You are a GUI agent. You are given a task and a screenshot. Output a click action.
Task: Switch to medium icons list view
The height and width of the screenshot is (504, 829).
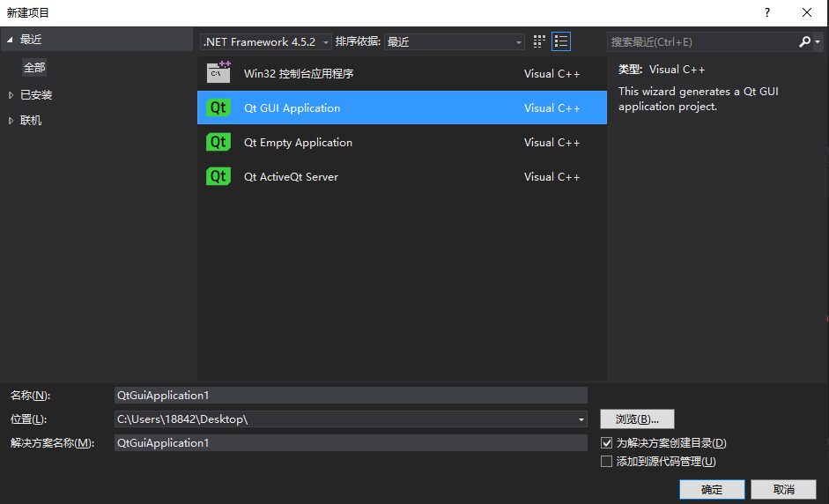click(x=561, y=41)
